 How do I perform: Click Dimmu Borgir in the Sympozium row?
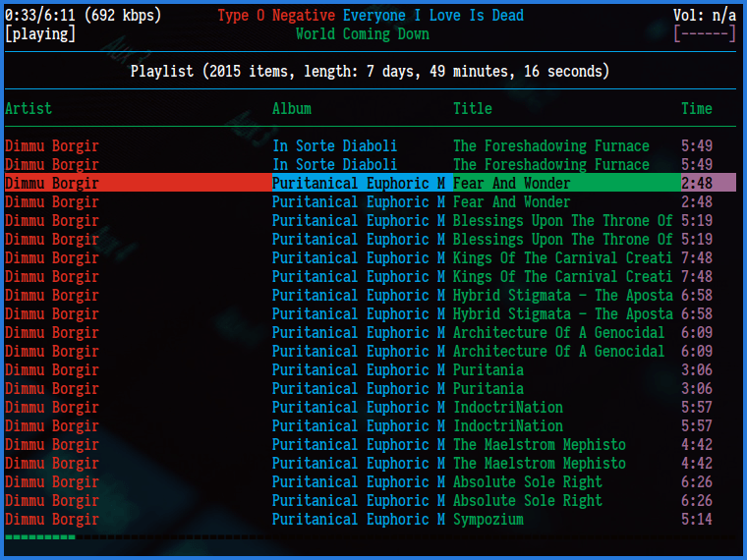(52, 519)
